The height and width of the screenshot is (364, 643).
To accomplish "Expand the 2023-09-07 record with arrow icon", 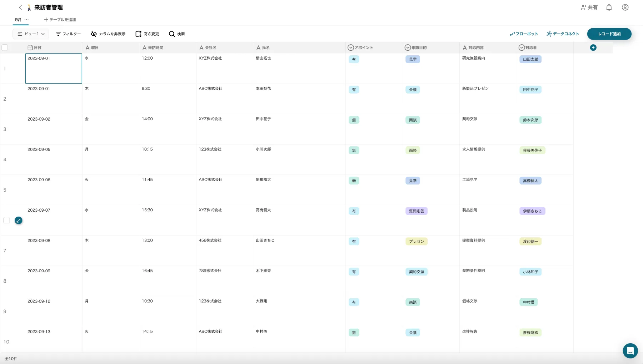I will (19, 221).
